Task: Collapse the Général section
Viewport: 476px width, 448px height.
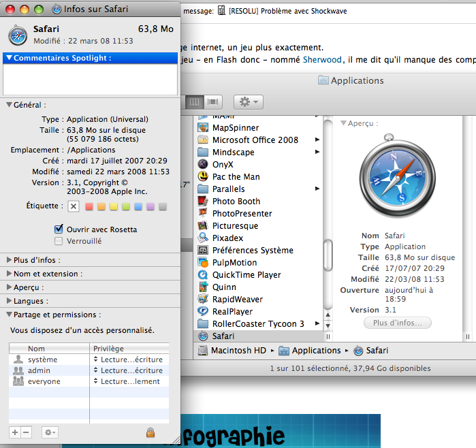Action: (x=9, y=105)
